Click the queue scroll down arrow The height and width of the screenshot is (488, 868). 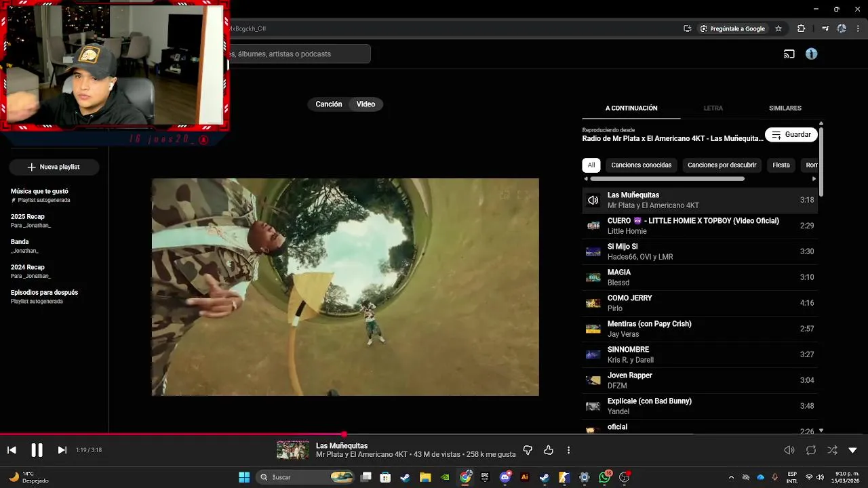(821, 430)
